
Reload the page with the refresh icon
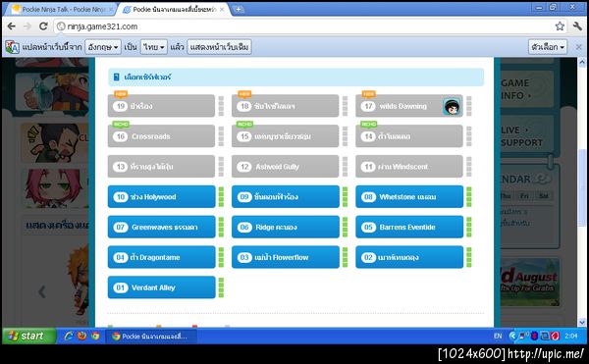(x=43, y=26)
